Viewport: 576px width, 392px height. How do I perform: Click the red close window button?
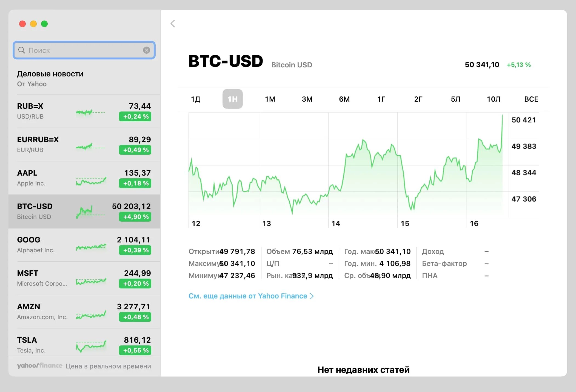pos(22,24)
